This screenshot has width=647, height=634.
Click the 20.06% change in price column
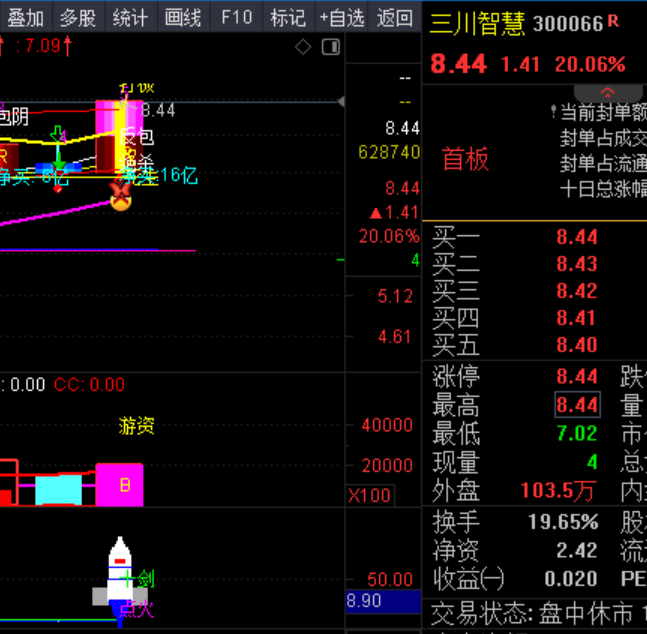tap(389, 237)
